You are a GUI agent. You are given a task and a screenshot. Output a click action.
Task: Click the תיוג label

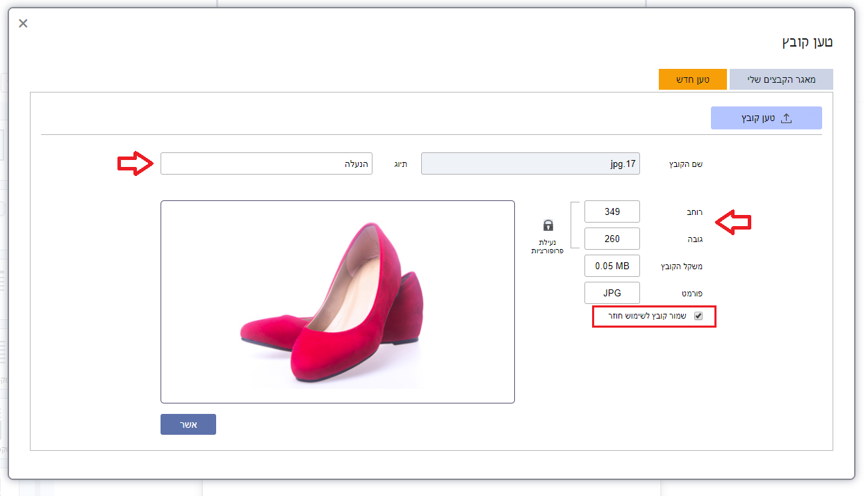401,164
